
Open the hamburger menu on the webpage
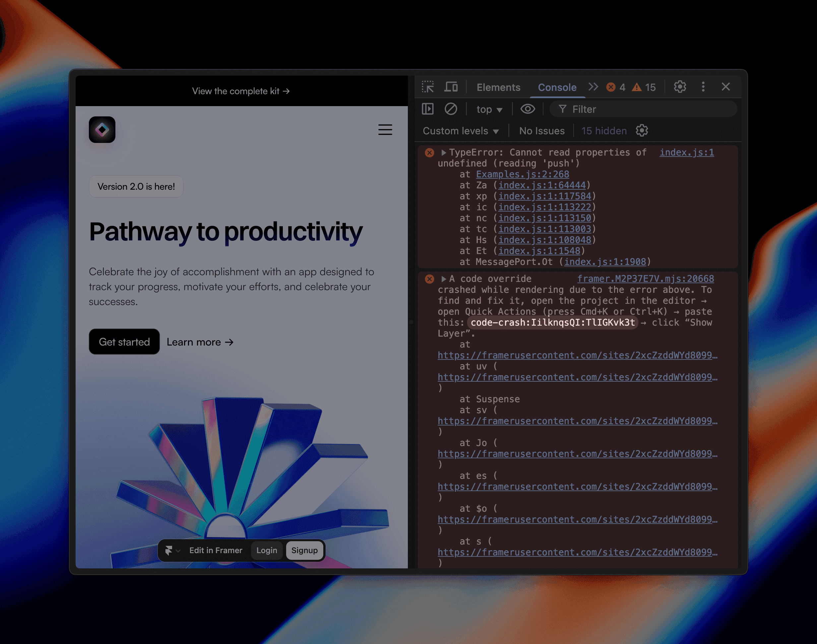point(385,130)
